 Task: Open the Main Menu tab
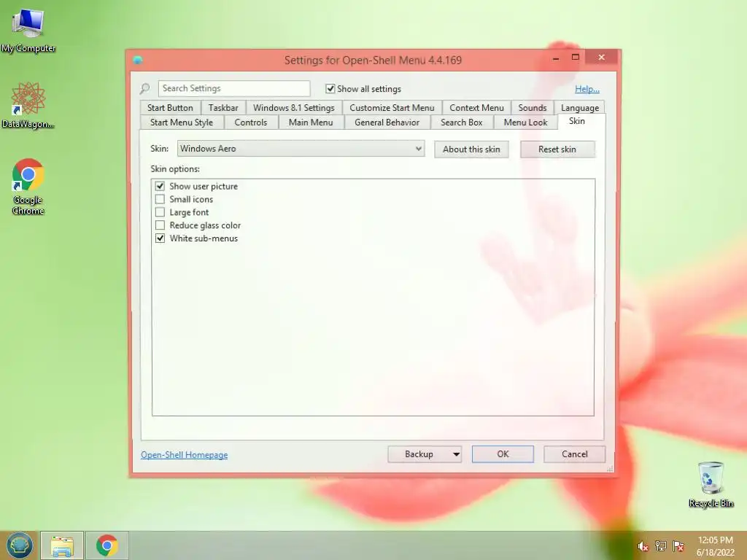[311, 122]
